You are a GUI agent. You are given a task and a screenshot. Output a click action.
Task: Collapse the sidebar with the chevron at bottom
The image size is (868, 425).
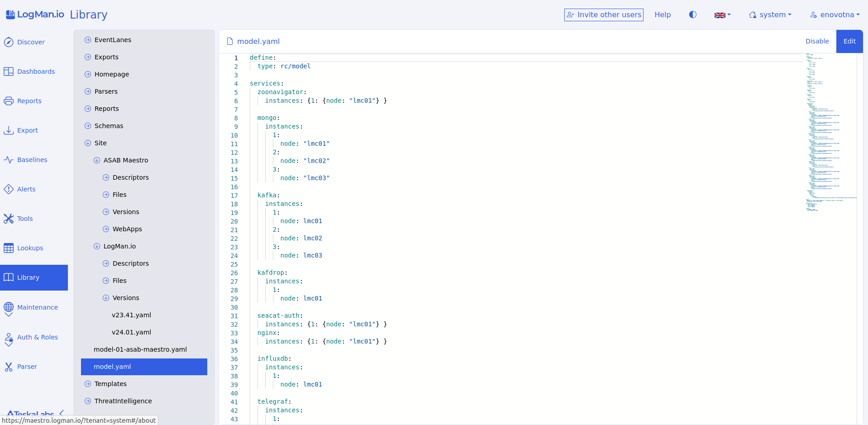pyautogui.click(x=62, y=413)
